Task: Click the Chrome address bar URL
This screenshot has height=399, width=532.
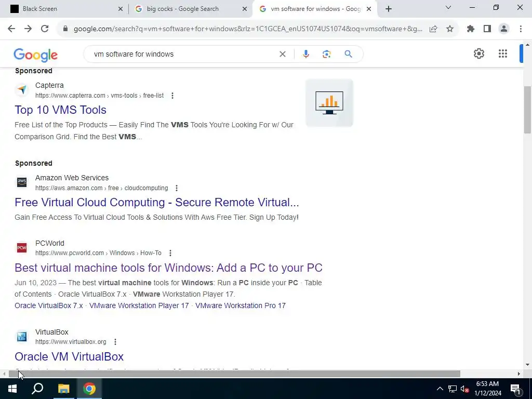Action: coord(248,29)
